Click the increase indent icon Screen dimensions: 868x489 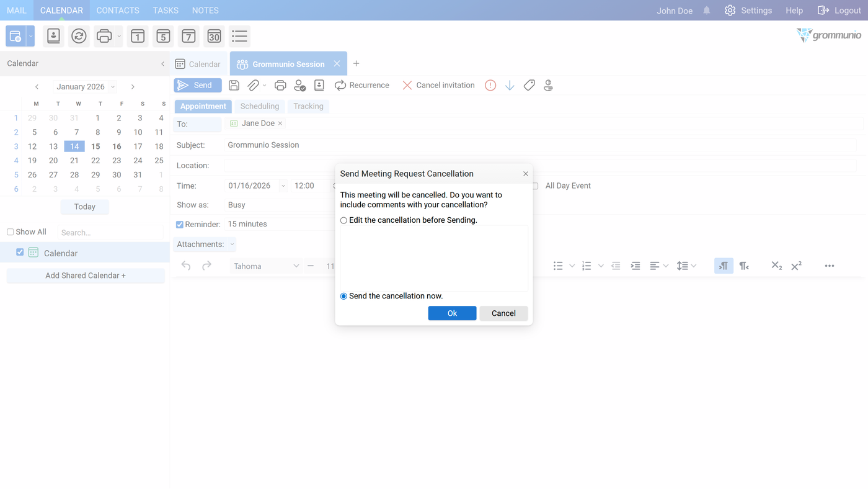(635, 266)
